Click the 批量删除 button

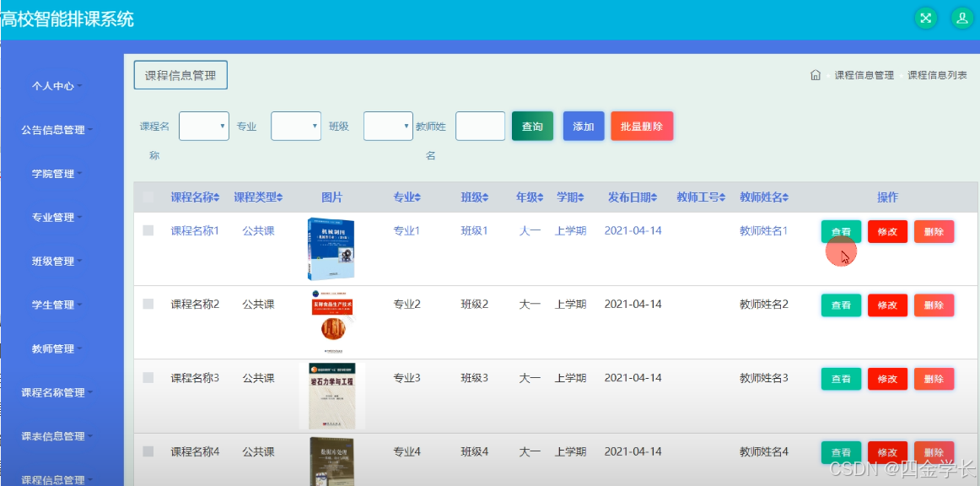[x=642, y=127]
